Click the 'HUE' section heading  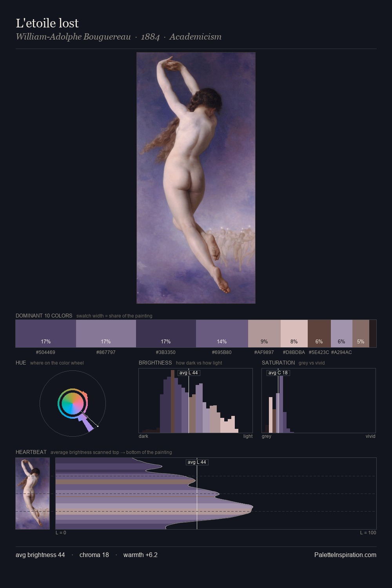(21, 363)
